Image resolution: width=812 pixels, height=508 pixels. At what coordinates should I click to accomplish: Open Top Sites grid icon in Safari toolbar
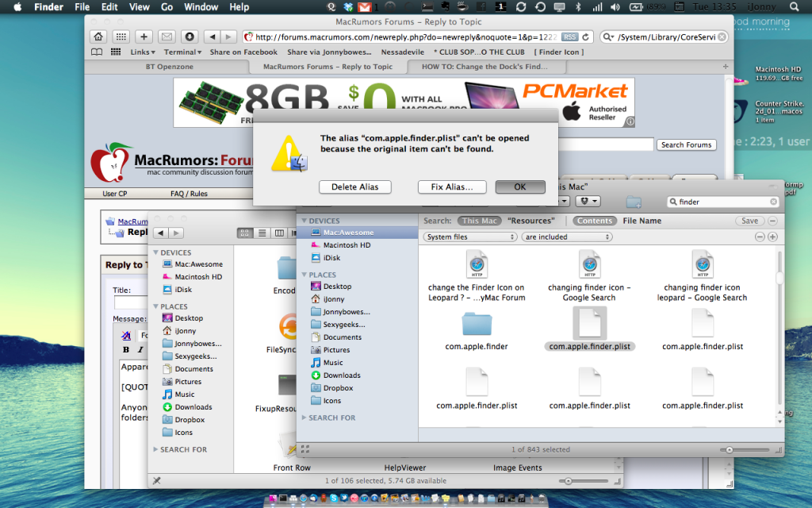click(x=121, y=37)
